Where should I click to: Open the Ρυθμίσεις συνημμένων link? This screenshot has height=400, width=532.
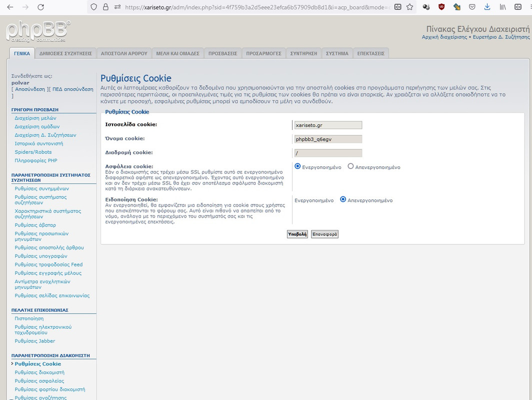pos(41,188)
